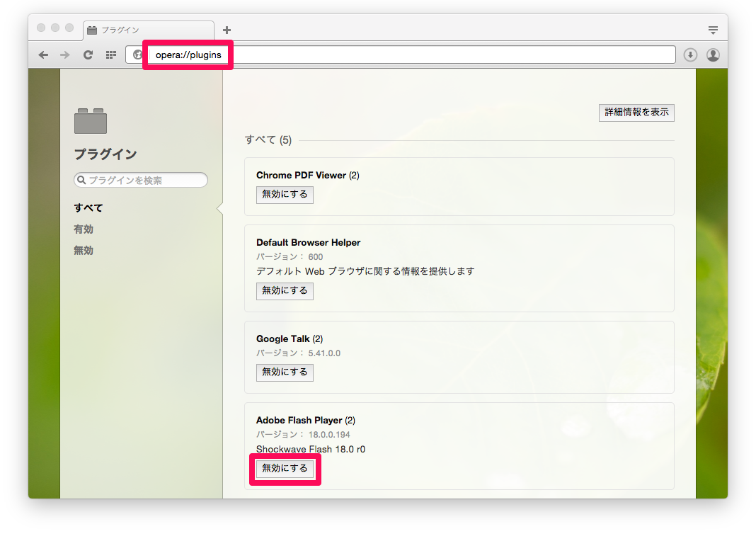The height and width of the screenshot is (541, 756).
Task: Click the browser back arrow
Action: click(43, 55)
